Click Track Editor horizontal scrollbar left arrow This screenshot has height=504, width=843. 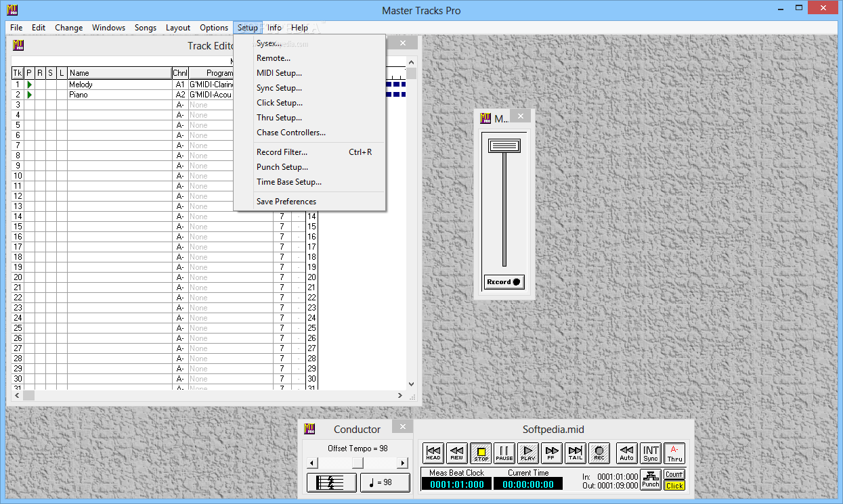coord(18,395)
